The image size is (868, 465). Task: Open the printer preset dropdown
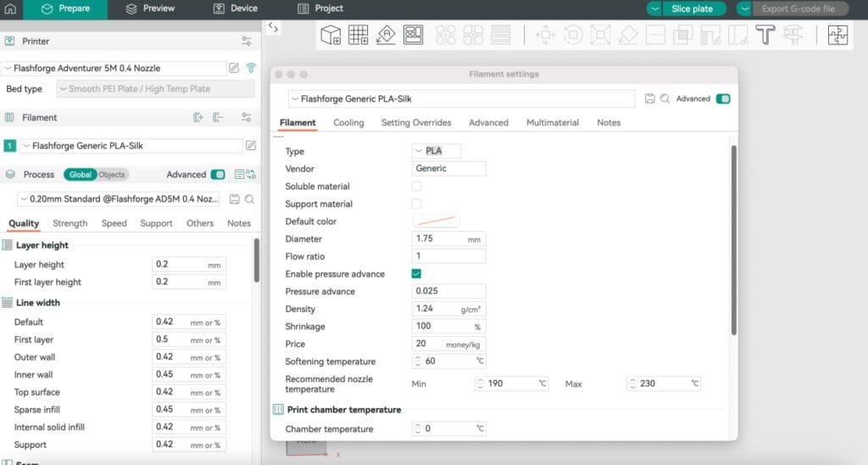[x=114, y=68]
